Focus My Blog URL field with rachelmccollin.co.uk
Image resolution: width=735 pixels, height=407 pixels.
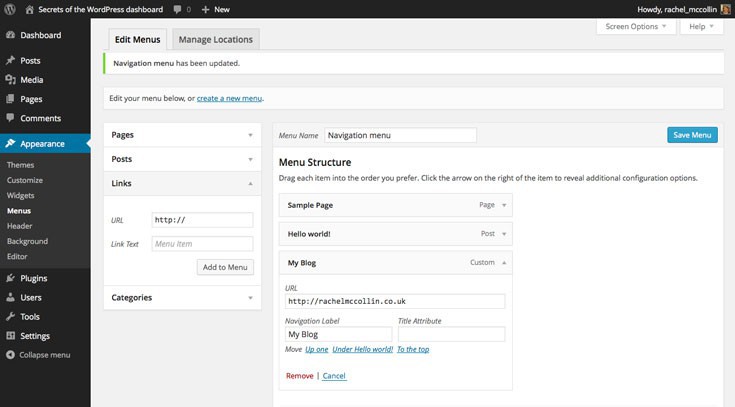click(395, 301)
